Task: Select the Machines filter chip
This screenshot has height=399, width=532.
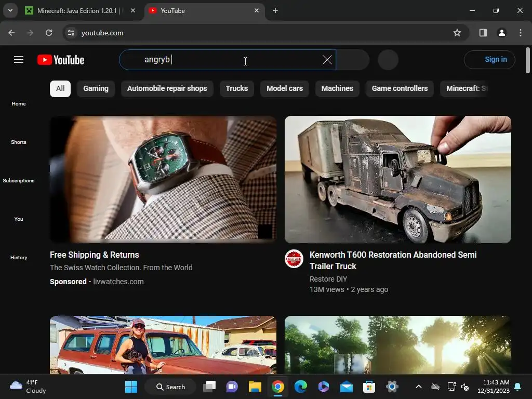Action: [337, 88]
